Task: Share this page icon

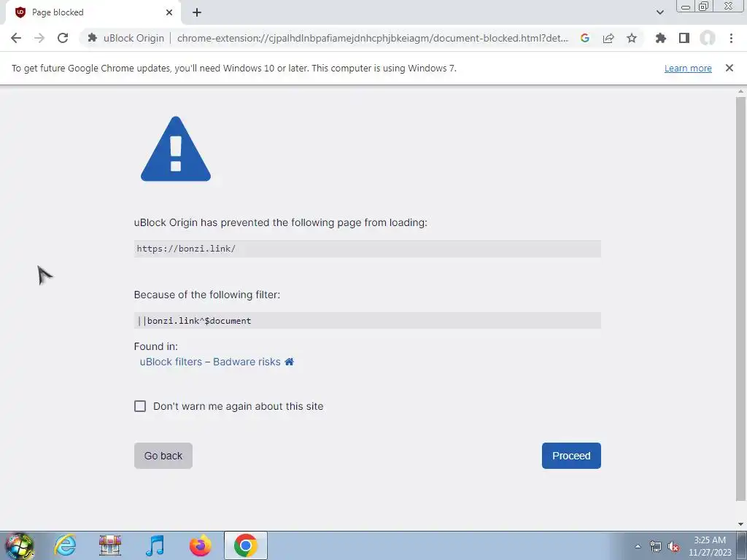Action: click(x=608, y=38)
